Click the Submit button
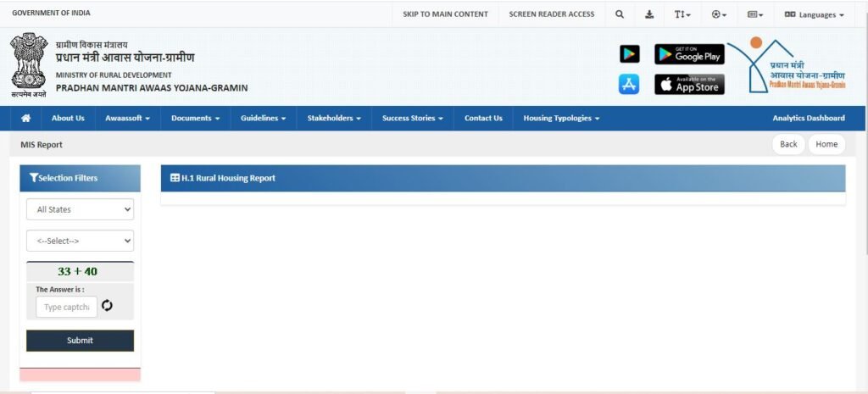 [80, 341]
